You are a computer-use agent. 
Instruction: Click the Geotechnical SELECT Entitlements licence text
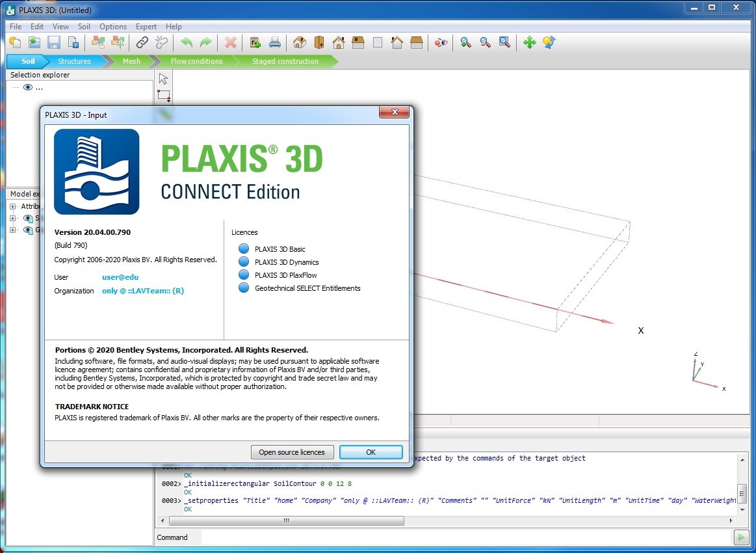tap(307, 288)
